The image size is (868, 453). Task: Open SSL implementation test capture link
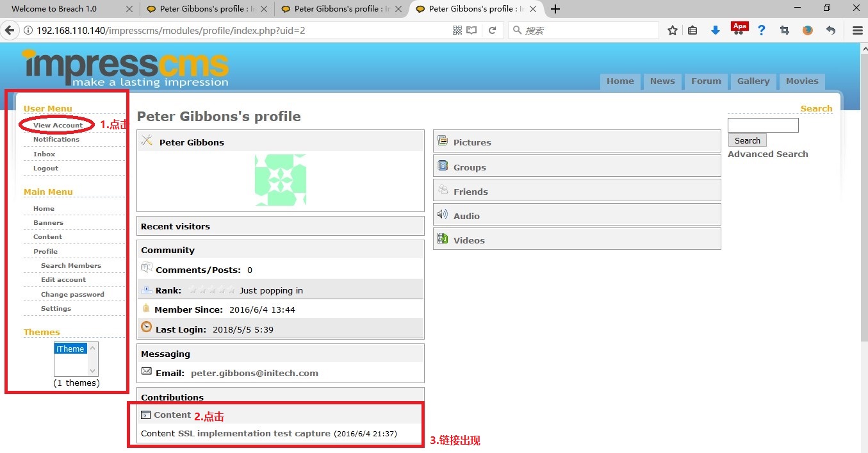254,433
